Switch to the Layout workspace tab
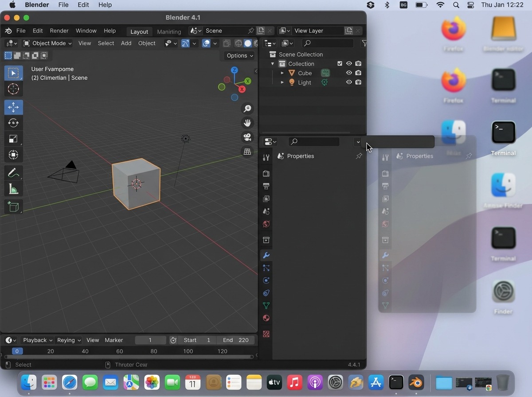 139,31
